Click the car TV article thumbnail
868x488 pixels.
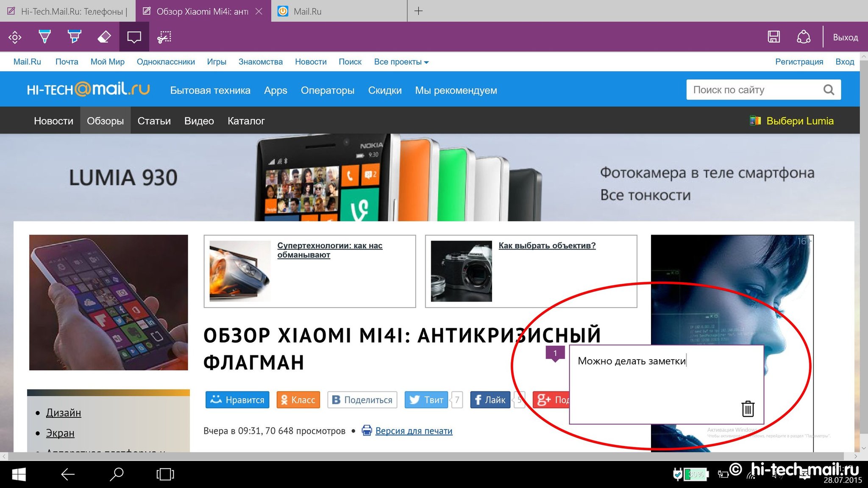coord(240,271)
